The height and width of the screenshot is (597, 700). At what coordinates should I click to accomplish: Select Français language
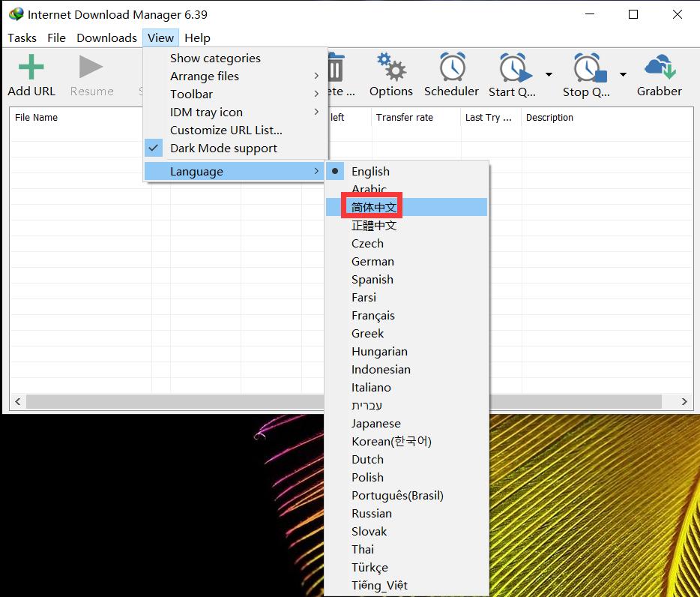[x=406, y=315]
